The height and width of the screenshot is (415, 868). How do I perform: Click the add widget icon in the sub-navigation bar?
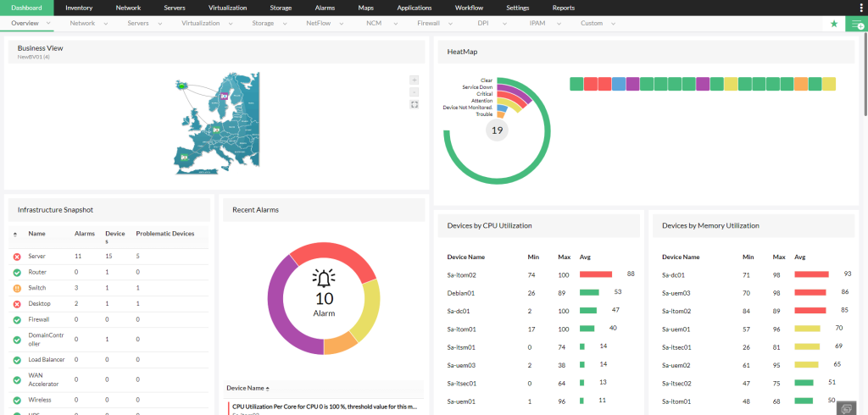[x=856, y=24]
